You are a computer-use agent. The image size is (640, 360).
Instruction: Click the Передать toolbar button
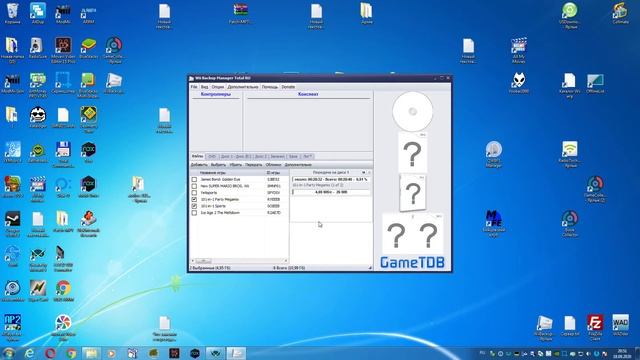(253, 165)
